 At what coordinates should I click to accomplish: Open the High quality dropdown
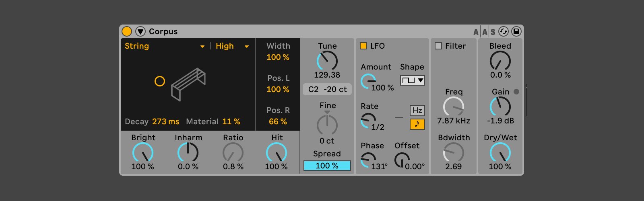click(233, 46)
